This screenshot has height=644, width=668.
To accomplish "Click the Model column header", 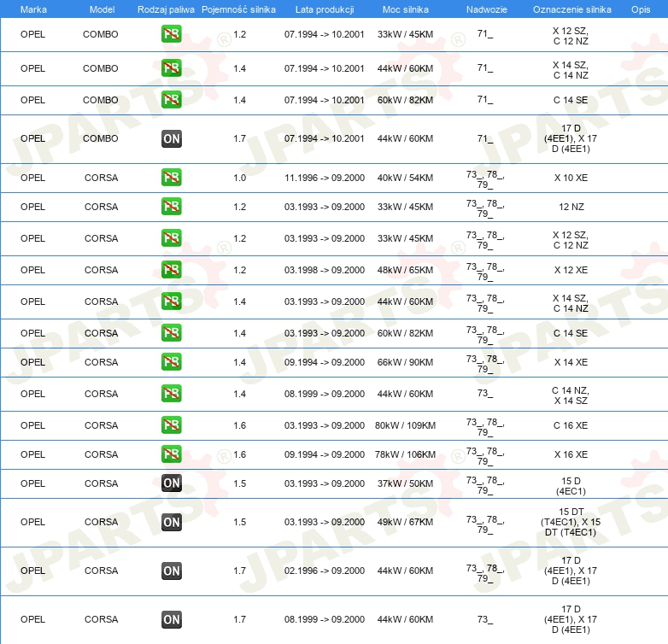I will tap(102, 9).
